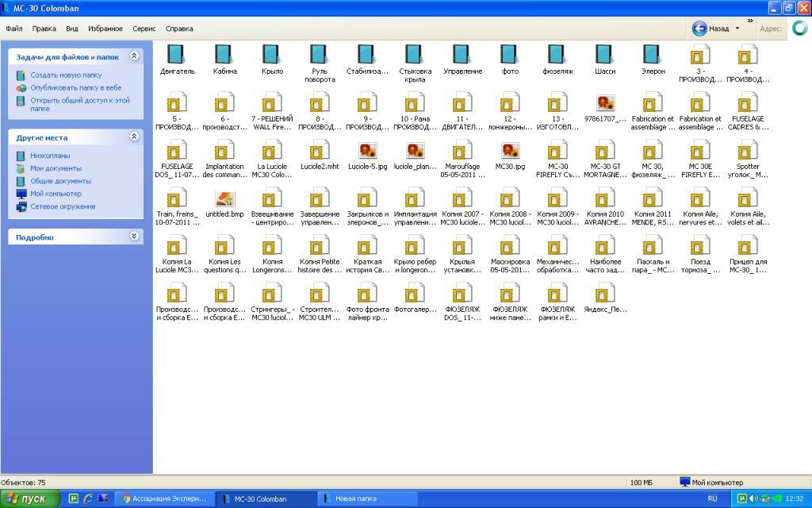
Task: Select the Кабина folder
Action: coord(224,55)
